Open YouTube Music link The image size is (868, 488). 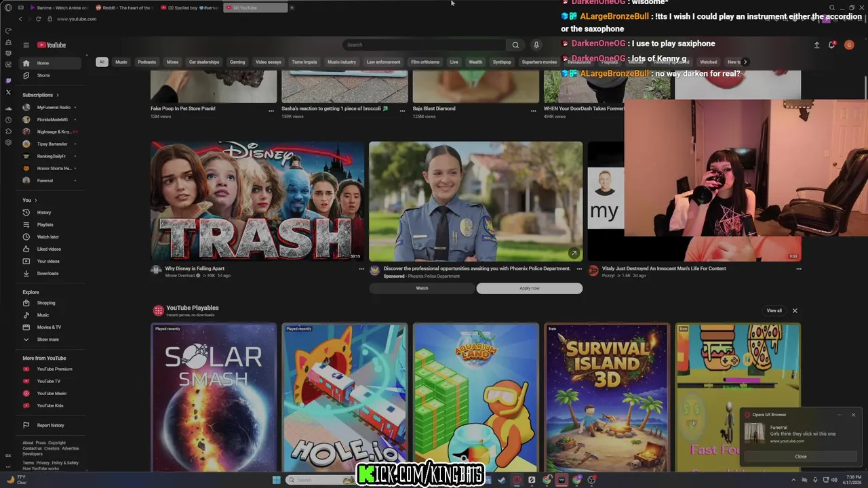tap(51, 393)
